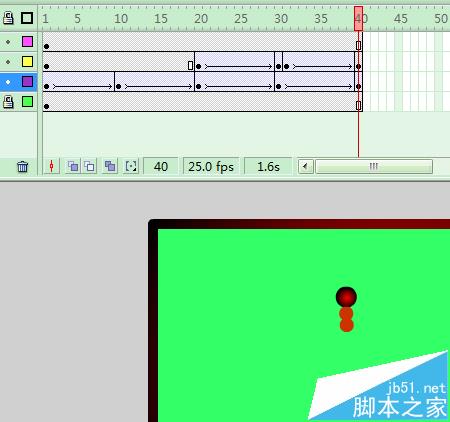This screenshot has height=422, width=450.
Task: Click frame 1 keyframe on yellow layer
Action: coord(47,66)
